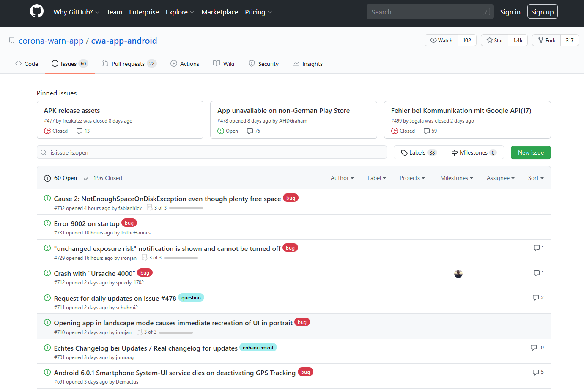Open the Milestones filter dropdown in the list header
The image size is (584, 392).
coord(457,178)
